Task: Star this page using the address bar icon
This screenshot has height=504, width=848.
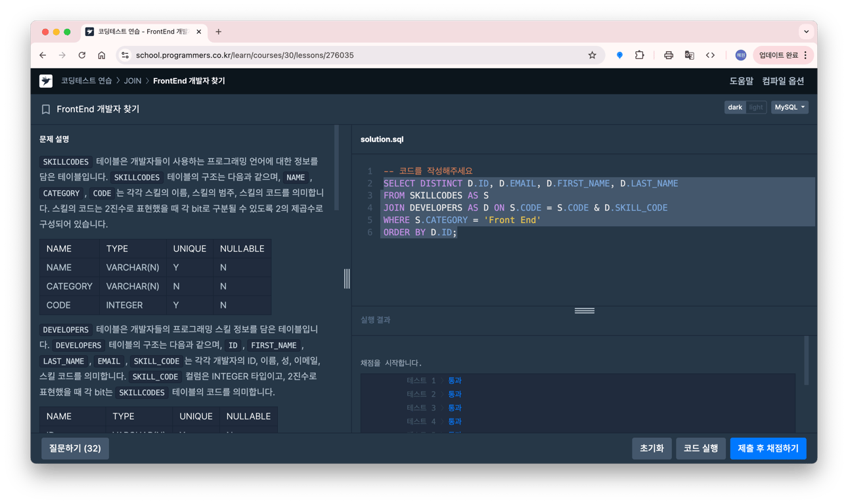Action: pos(592,55)
